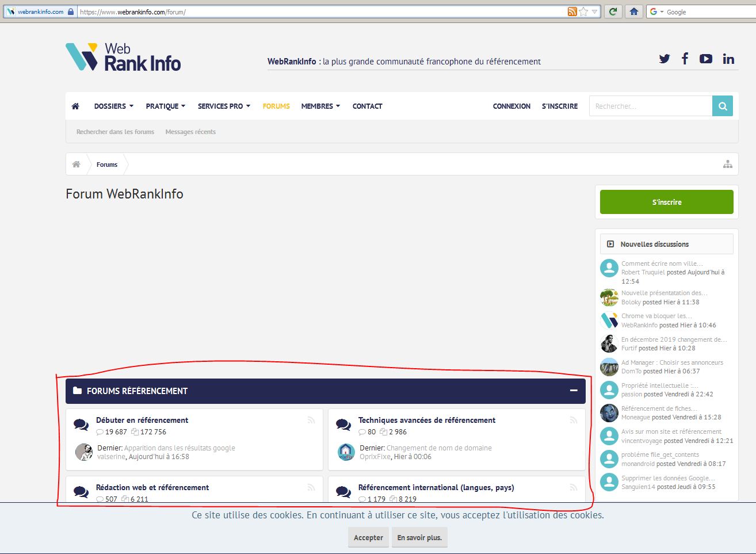
Task: Click speech bubbles icon of Techniques avancées forum
Action: tap(343, 425)
